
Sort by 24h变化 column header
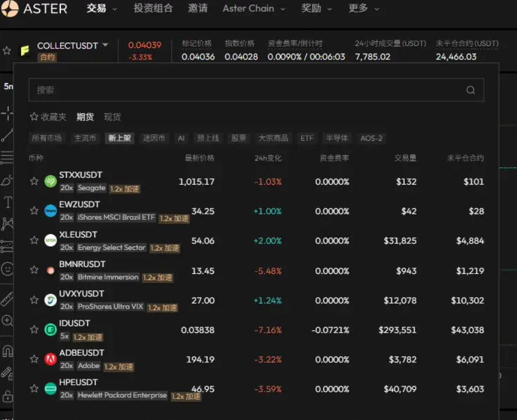point(268,158)
